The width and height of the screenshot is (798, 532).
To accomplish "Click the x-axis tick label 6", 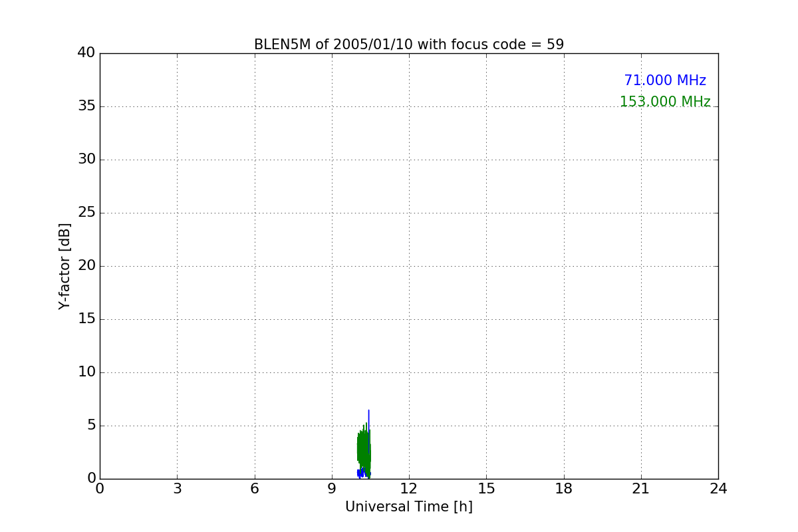I will 255,489.
